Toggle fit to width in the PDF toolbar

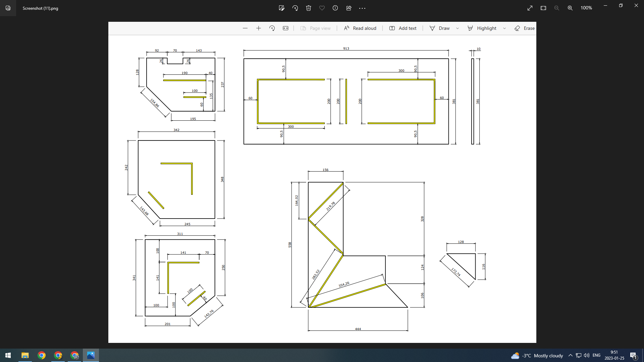point(285,28)
